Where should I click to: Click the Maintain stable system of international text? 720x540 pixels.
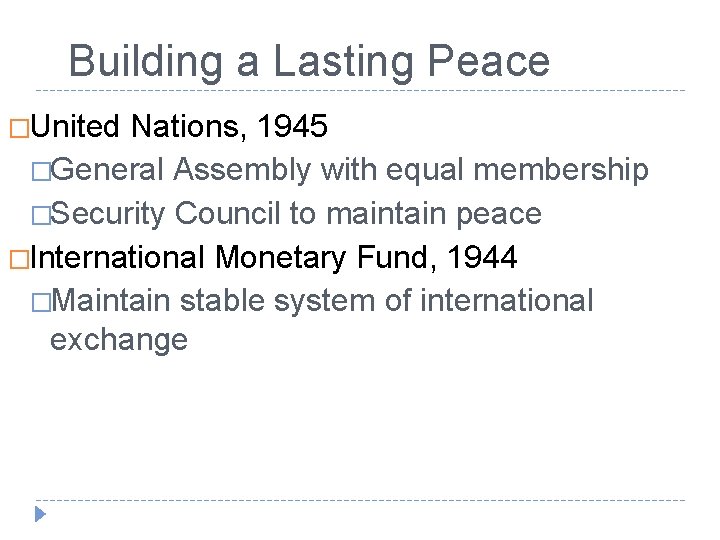[322, 301]
